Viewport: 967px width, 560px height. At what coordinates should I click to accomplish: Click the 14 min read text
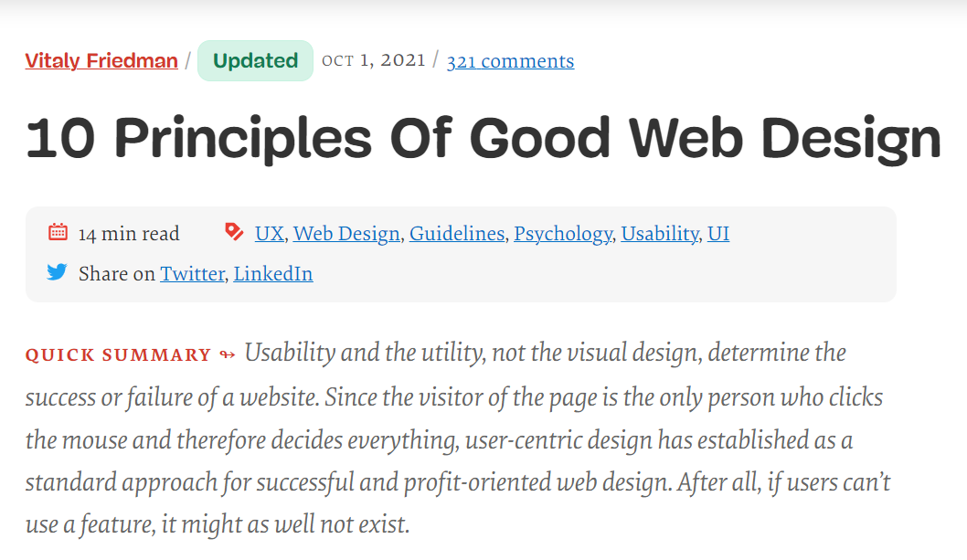click(x=129, y=234)
